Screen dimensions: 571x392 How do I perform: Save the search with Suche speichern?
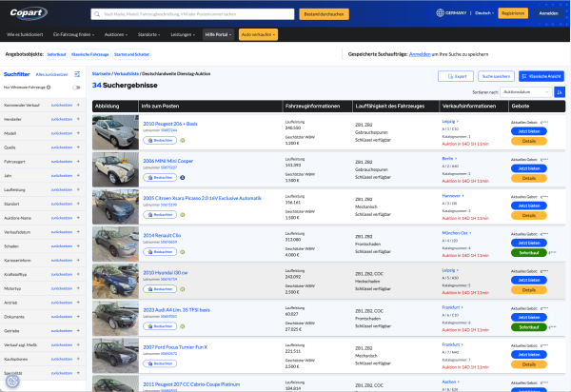point(496,76)
